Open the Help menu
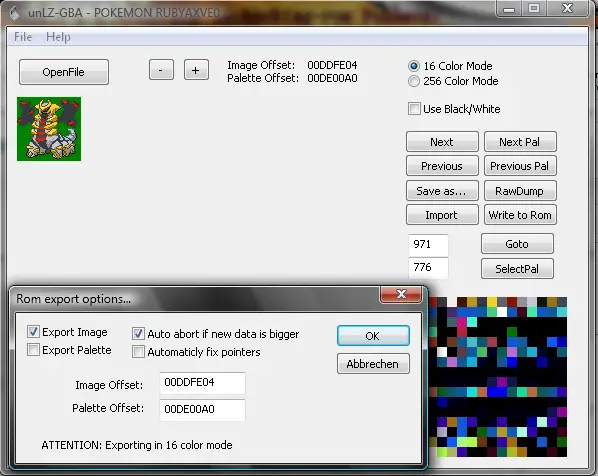 click(58, 37)
